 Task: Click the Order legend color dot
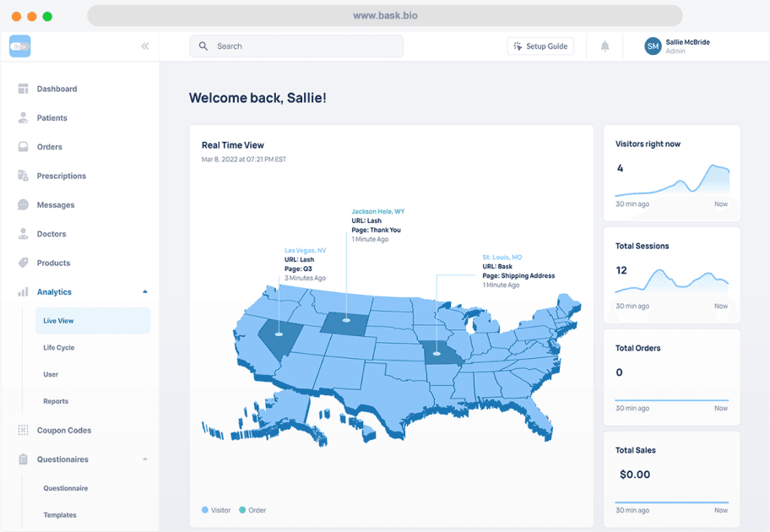coord(242,510)
